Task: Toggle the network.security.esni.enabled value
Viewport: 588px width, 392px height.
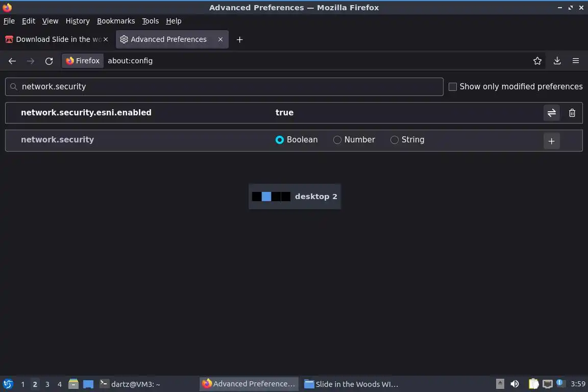Action: [551, 112]
